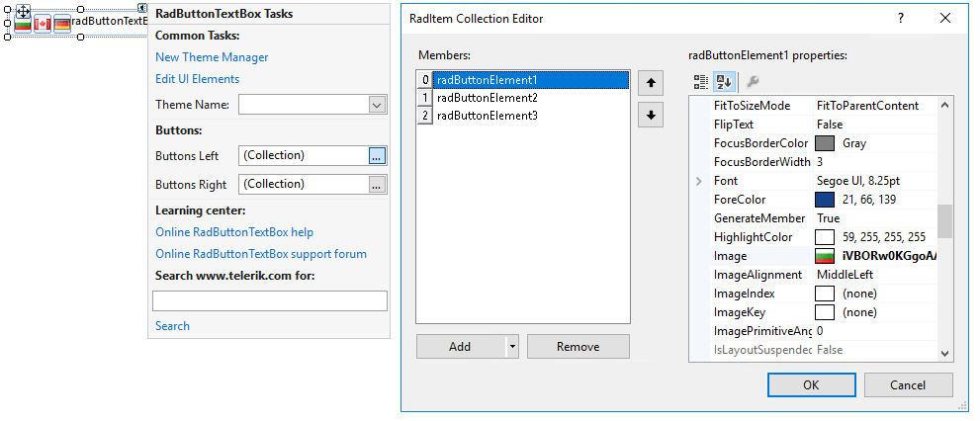
Task: Click Buttons Left (Collection) field
Action: pos(304,155)
